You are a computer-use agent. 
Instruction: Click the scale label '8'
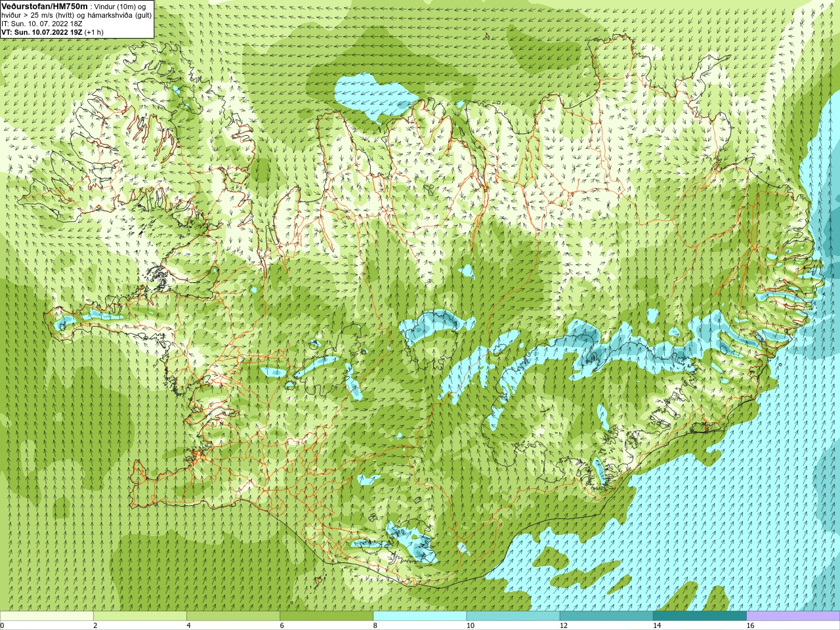[375, 625]
